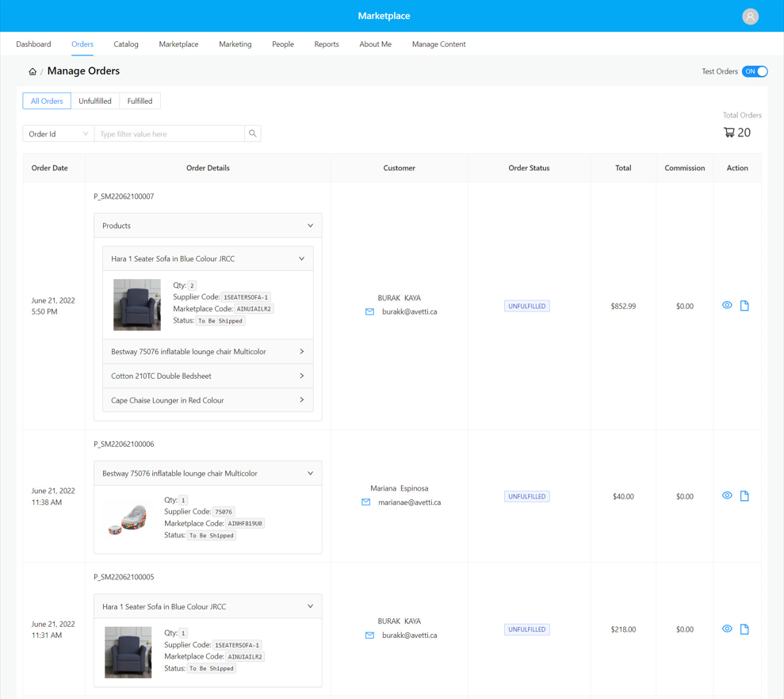Expand Cape Chaise Lounger in Red Colour
The width and height of the screenshot is (784, 699).
(208, 400)
